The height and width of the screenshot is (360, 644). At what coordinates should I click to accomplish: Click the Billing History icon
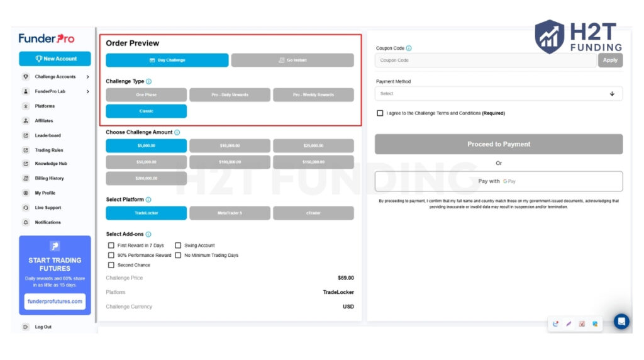pos(26,178)
